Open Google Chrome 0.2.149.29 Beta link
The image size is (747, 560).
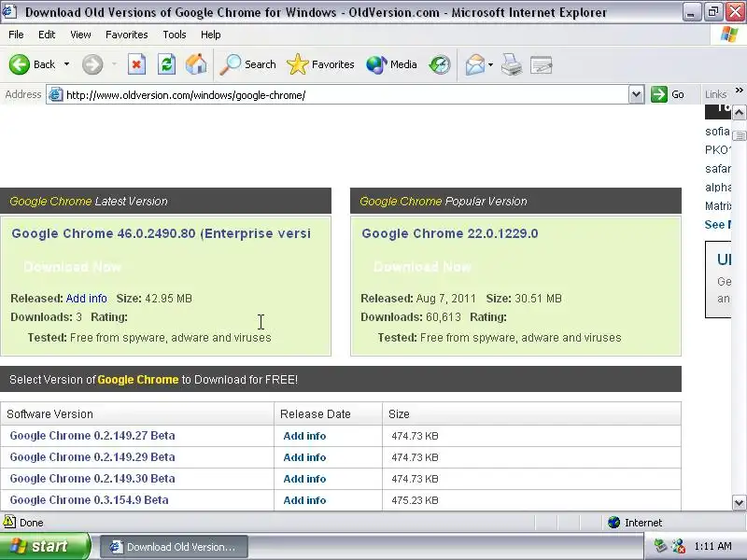tap(92, 457)
